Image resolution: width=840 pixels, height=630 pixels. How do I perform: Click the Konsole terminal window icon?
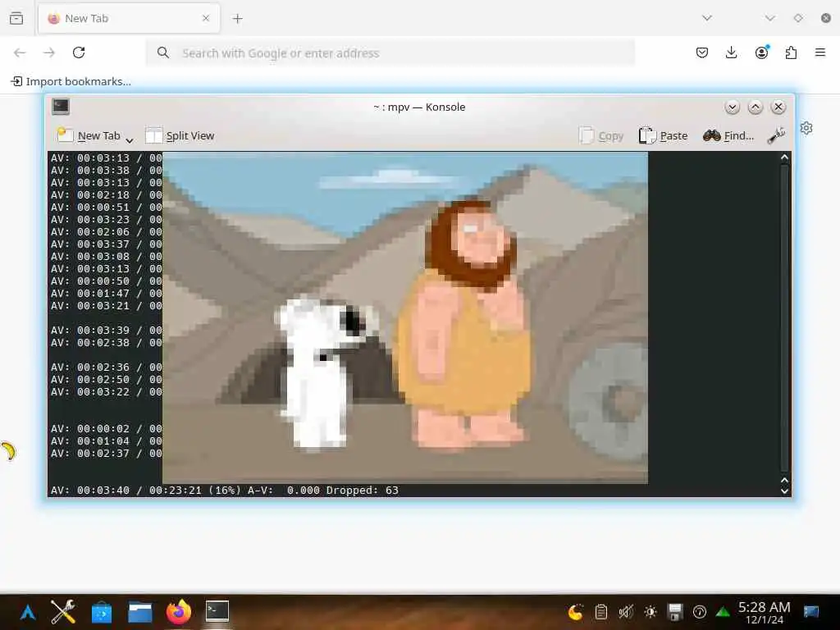61,107
